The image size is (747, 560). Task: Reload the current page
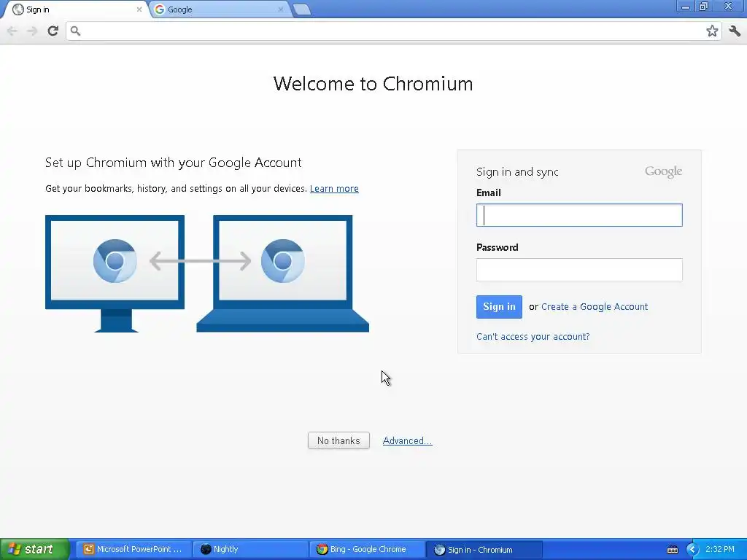53,31
